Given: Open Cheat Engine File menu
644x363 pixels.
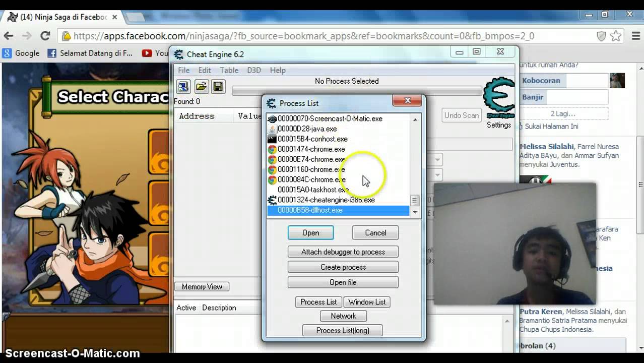Looking at the screenshot, I should (x=184, y=70).
